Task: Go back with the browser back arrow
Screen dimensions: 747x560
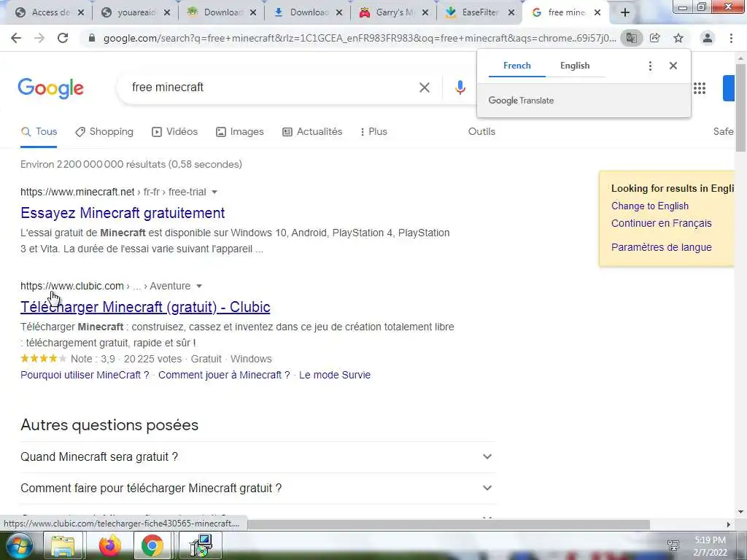Action: coord(16,38)
